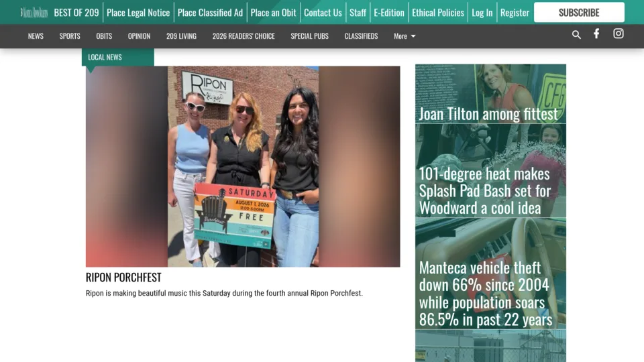Read the Ripon Porchfest summary text

point(224,293)
